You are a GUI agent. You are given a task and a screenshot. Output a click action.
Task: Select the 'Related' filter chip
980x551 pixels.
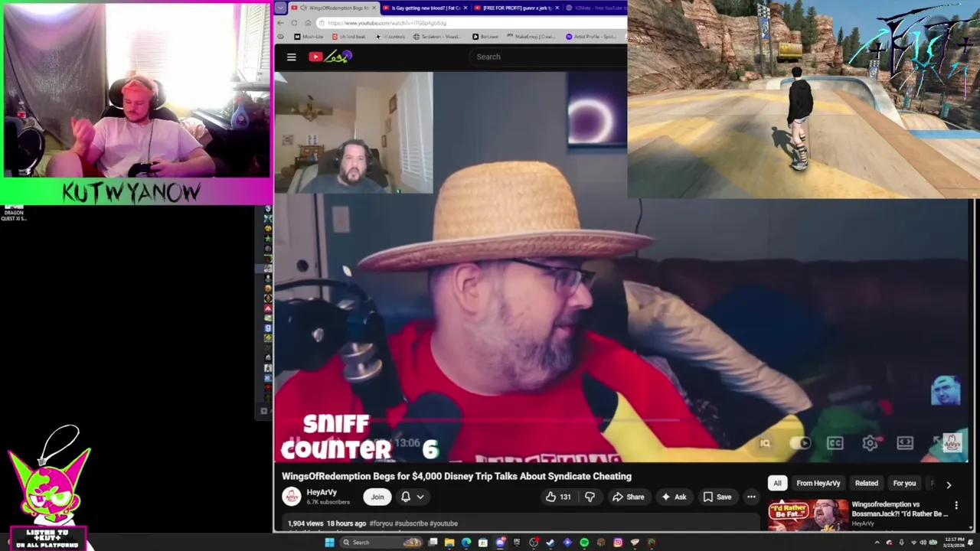pyautogui.click(x=867, y=483)
